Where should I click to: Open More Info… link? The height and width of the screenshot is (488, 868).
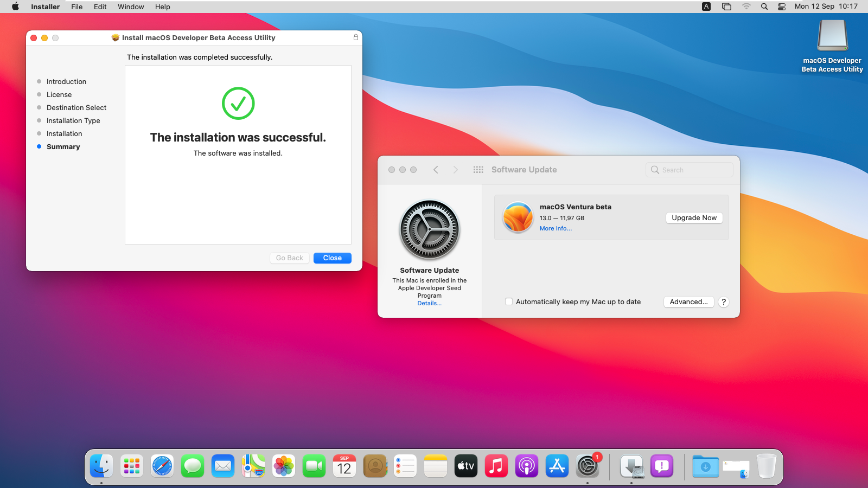pyautogui.click(x=556, y=228)
